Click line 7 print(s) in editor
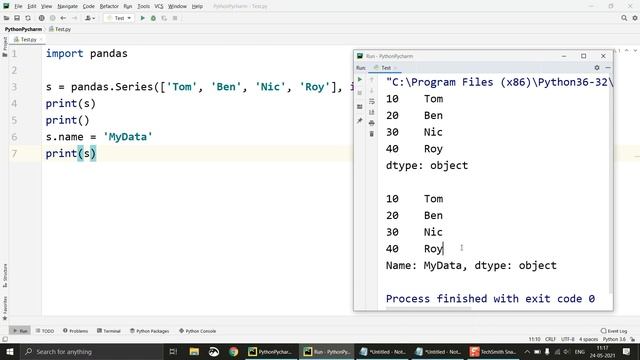 pos(71,153)
